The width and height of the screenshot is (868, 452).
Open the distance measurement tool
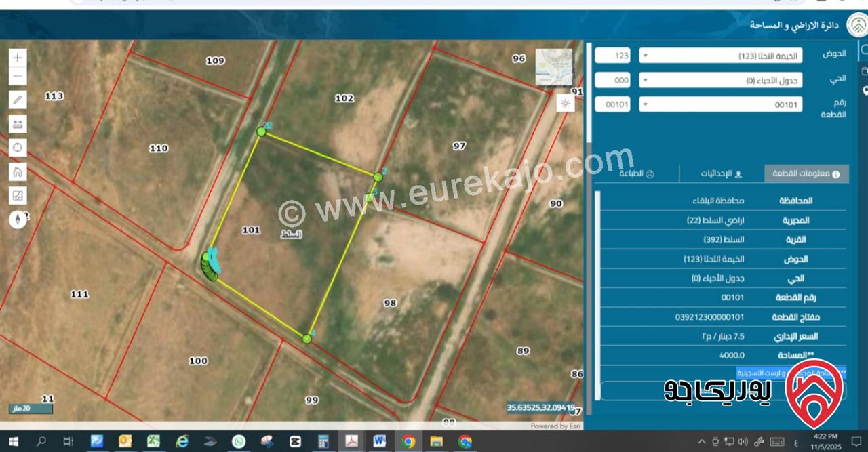pyautogui.click(x=18, y=124)
